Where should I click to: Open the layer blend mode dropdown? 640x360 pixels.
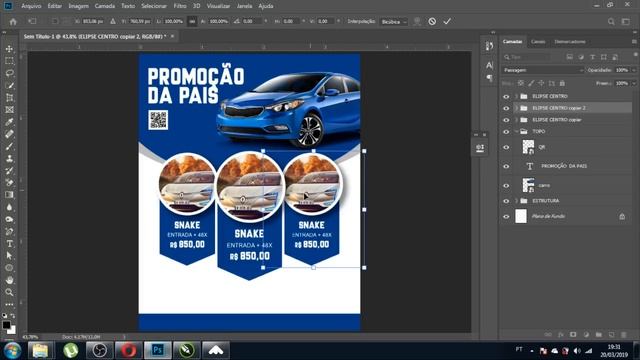point(543,70)
